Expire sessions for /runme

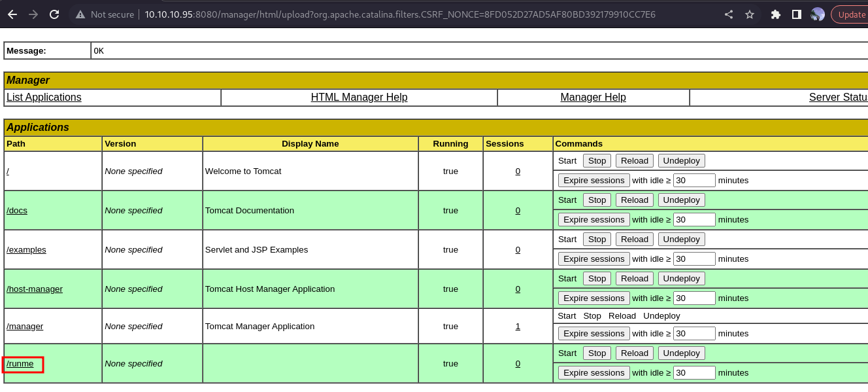pos(594,373)
